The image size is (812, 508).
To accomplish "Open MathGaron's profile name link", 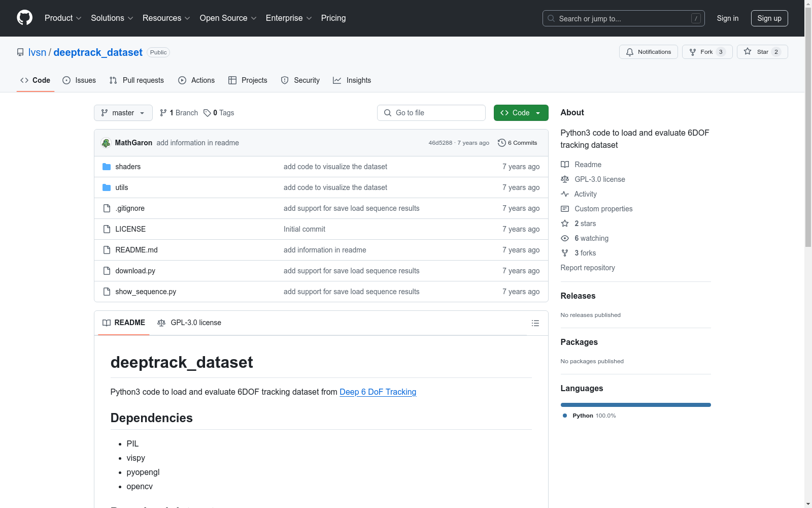I will click(x=133, y=143).
